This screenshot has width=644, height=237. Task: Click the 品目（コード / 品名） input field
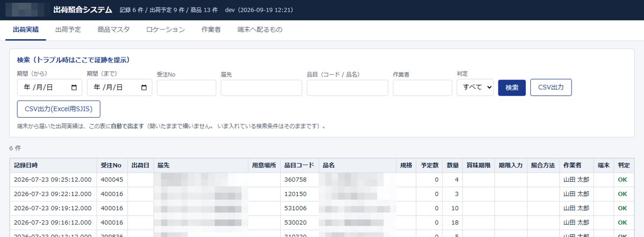coord(347,88)
